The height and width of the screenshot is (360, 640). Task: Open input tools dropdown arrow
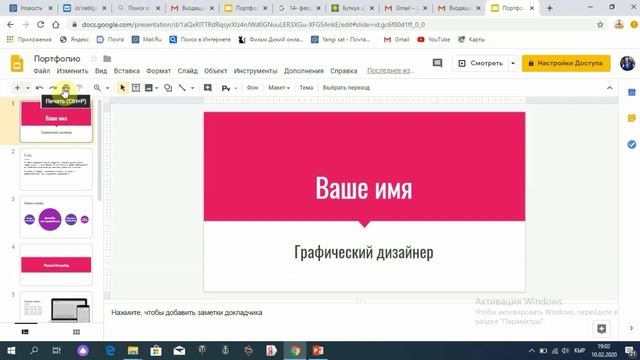pyautogui.click(x=236, y=88)
